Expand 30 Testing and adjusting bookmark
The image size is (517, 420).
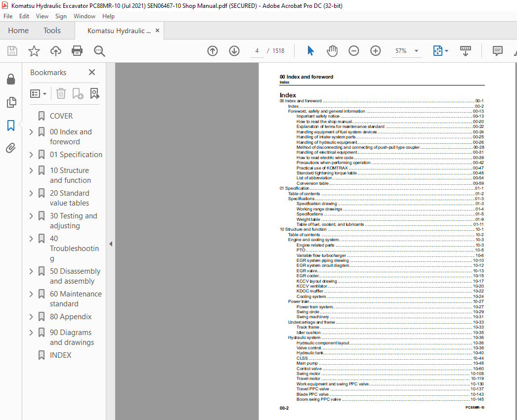pyautogui.click(x=31, y=216)
